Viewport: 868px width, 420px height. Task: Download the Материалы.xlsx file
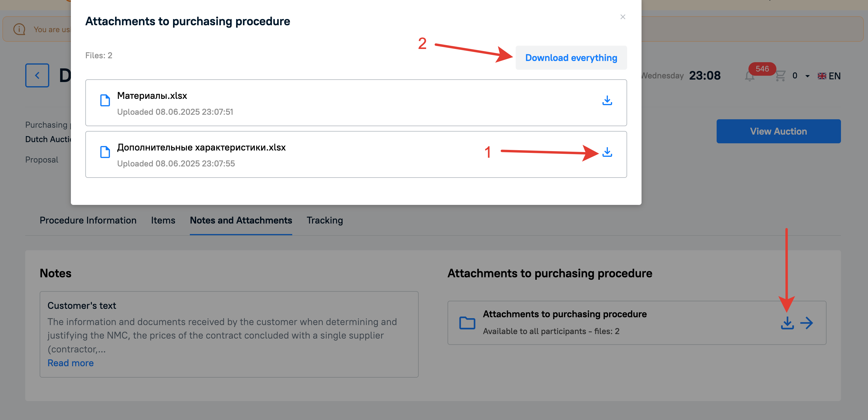click(x=607, y=101)
